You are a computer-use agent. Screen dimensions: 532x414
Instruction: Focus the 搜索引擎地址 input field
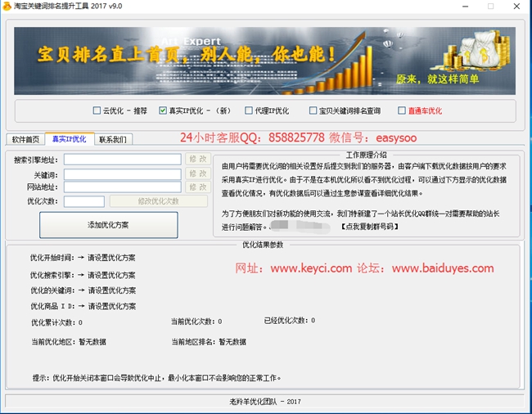tap(123, 160)
